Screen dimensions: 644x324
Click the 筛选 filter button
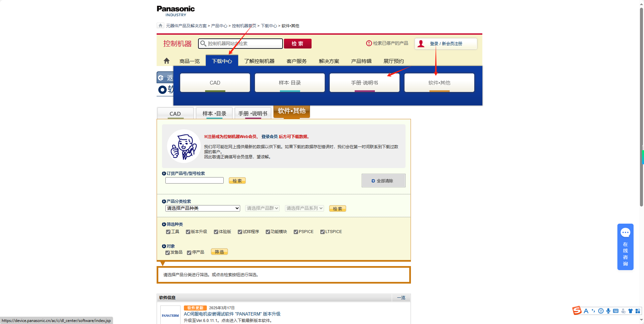[x=219, y=252]
